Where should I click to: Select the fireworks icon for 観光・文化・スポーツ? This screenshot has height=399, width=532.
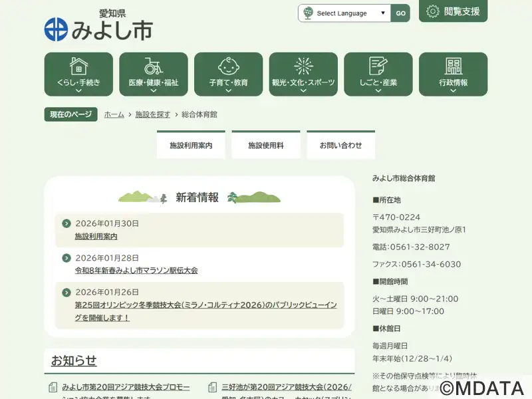point(303,66)
